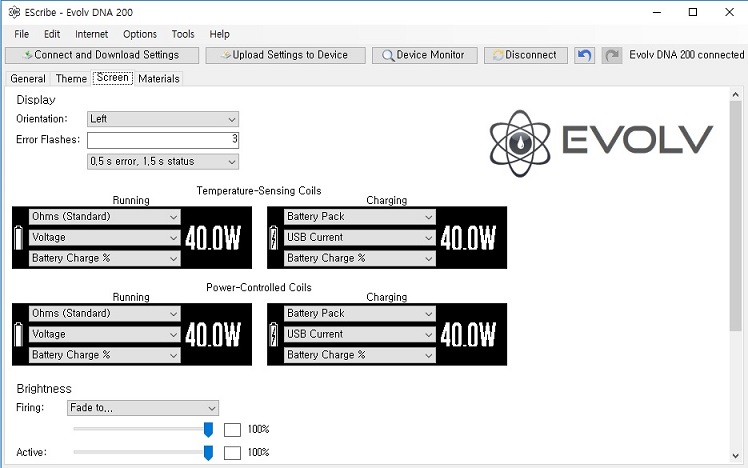
Task: Open Power-Controlled Running Ohms (Standard) dropdown
Action: point(104,313)
